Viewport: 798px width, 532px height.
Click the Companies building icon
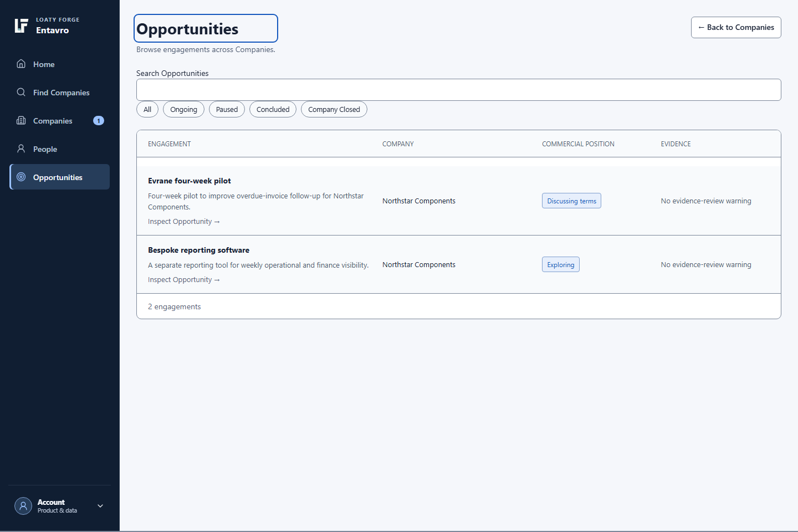(x=21, y=120)
